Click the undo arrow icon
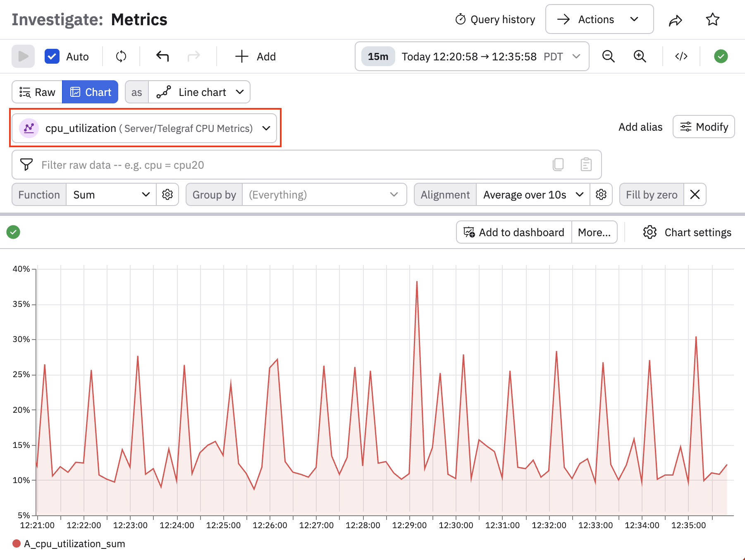 [x=162, y=56]
